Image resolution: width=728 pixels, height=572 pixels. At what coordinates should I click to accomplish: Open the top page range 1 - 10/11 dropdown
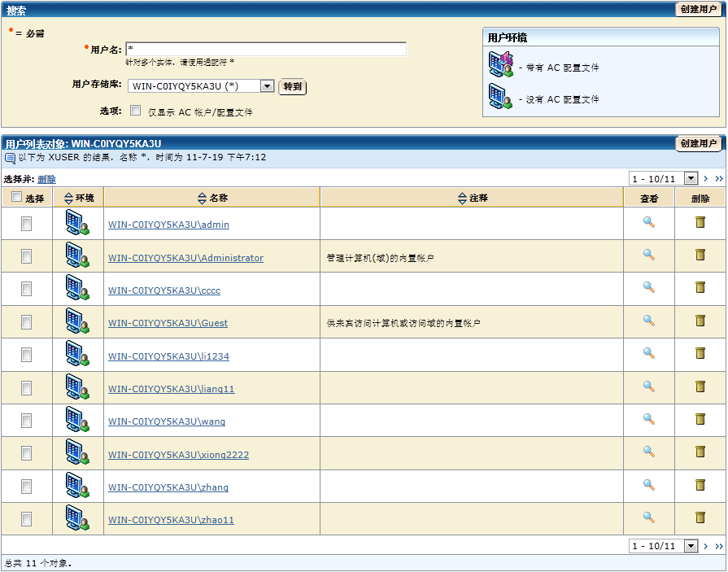[x=691, y=179]
